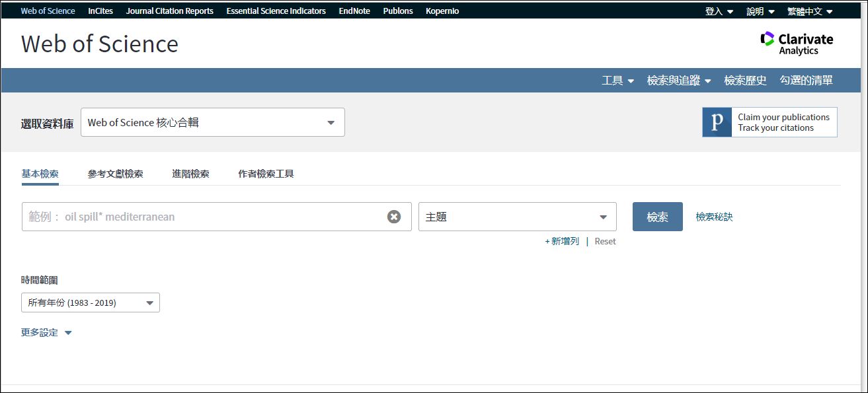Screen dimensions: 868x393
Task: Click Claim your publications banner
Action: point(769,122)
